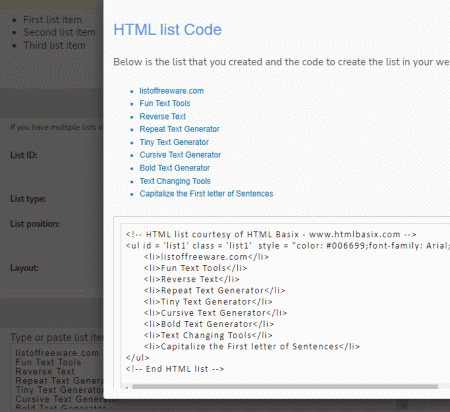Click the '<li>Text Changing Tools</li>' code line
Image resolution: width=450 pixels, height=412 pixels.
(x=208, y=335)
